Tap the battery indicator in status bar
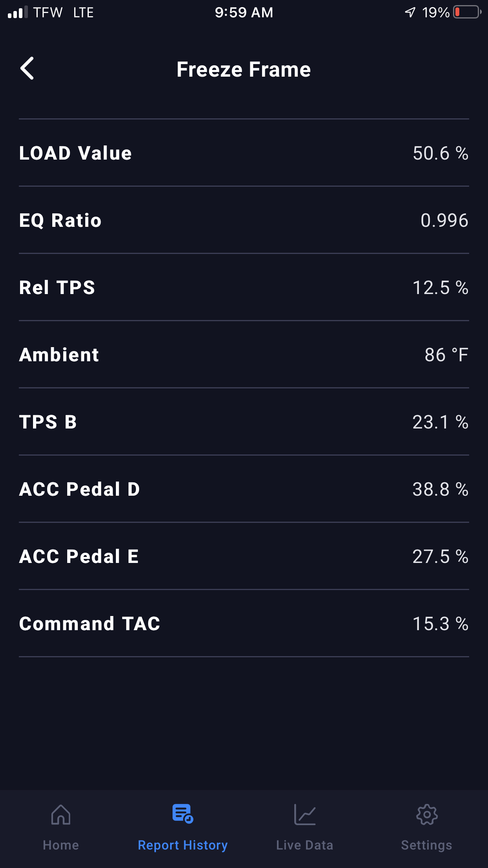Image resolution: width=488 pixels, height=868 pixels. 467,12
